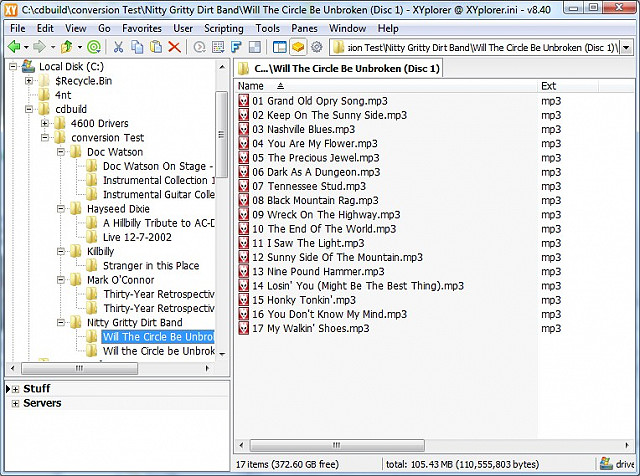Click the Local Disk (C:) drive icon
This screenshot has height=476, width=640.
[x=28, y=66]
